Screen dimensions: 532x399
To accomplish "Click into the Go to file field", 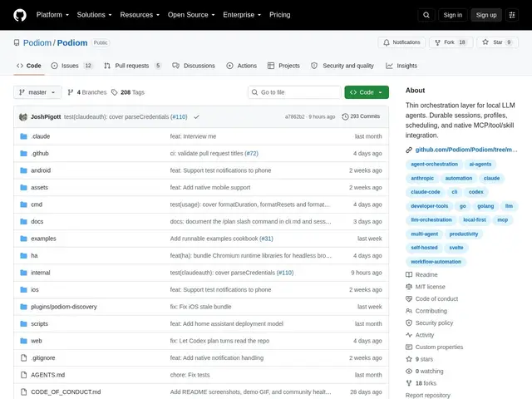I will click(294, 92).
